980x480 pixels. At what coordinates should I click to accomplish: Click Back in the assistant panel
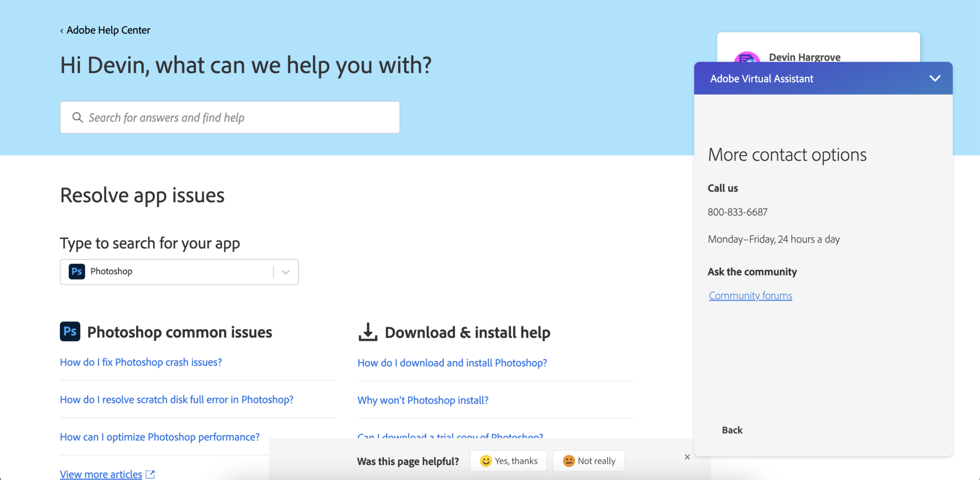[732, 430]
